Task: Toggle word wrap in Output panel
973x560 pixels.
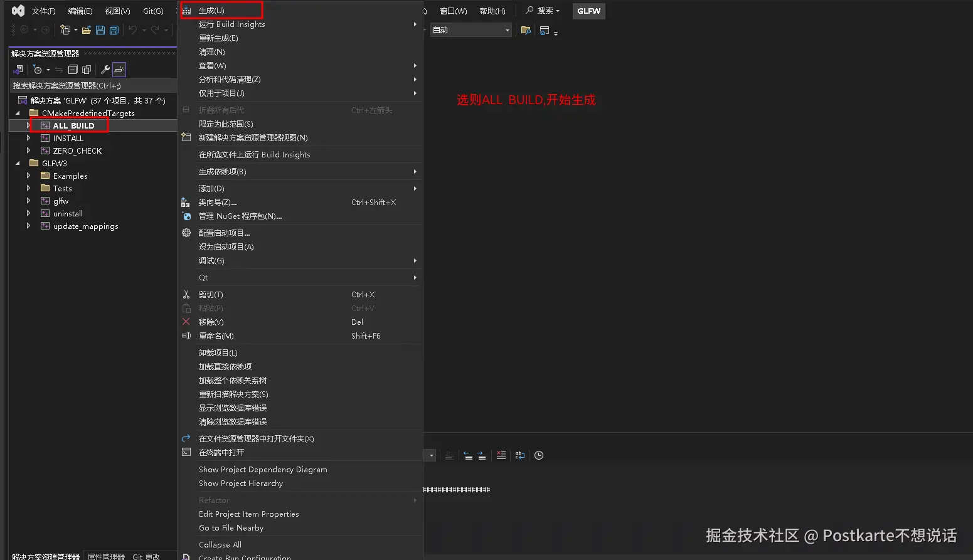Action: 520,455
